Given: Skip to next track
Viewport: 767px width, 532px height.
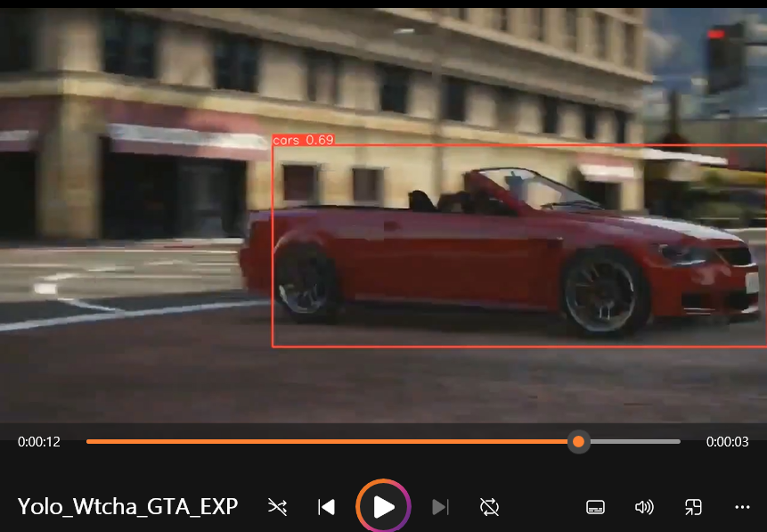Looking at the screenshot, I should 440,507.
